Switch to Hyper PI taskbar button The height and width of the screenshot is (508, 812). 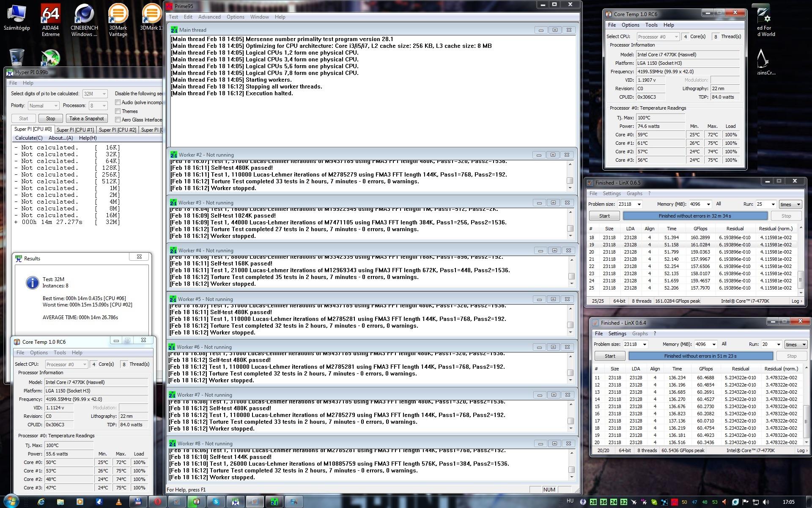[x=236, y=502]
